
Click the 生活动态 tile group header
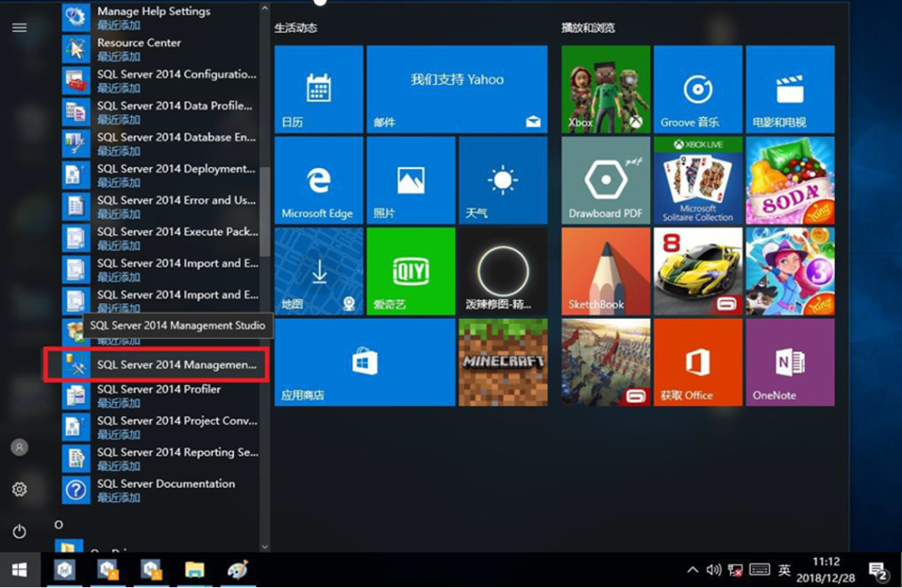pos(296,28)
